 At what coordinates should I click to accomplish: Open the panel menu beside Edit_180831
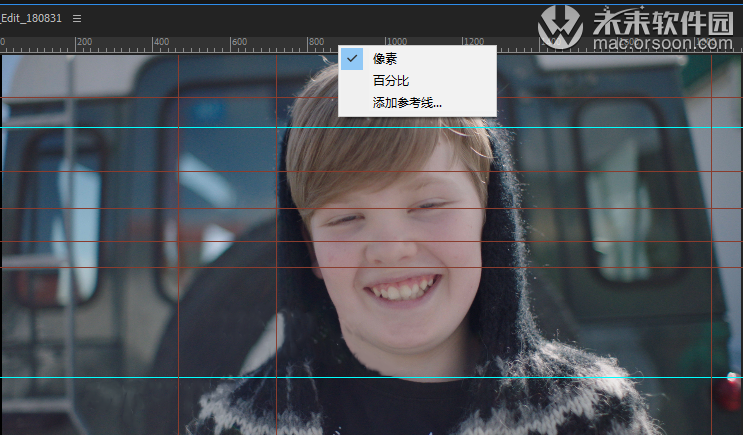(x=77, y=18)
